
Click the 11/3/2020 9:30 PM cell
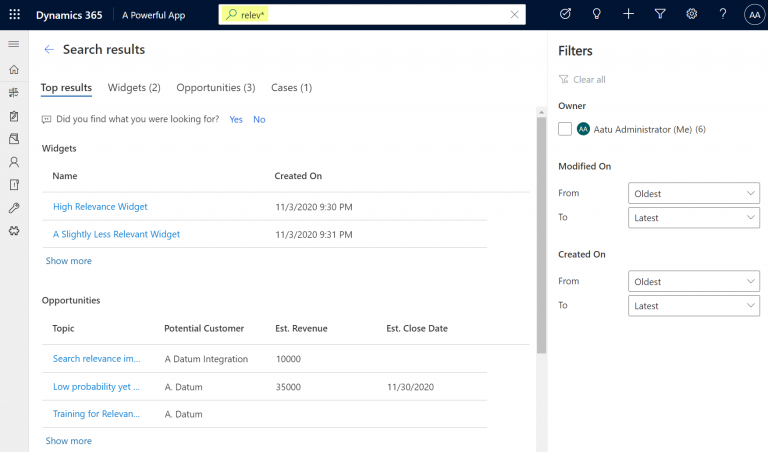313,207
